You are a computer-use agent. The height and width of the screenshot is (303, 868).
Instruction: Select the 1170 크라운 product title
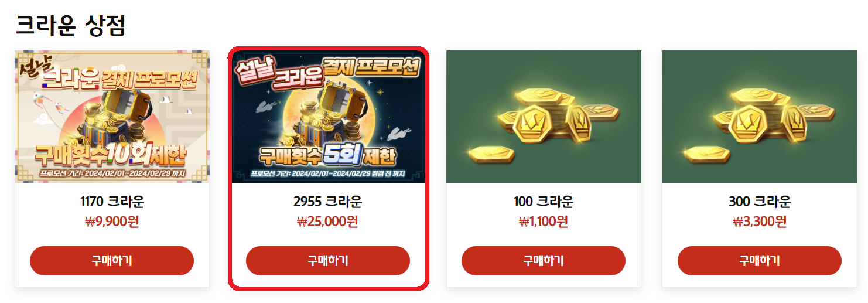[112, 202]
